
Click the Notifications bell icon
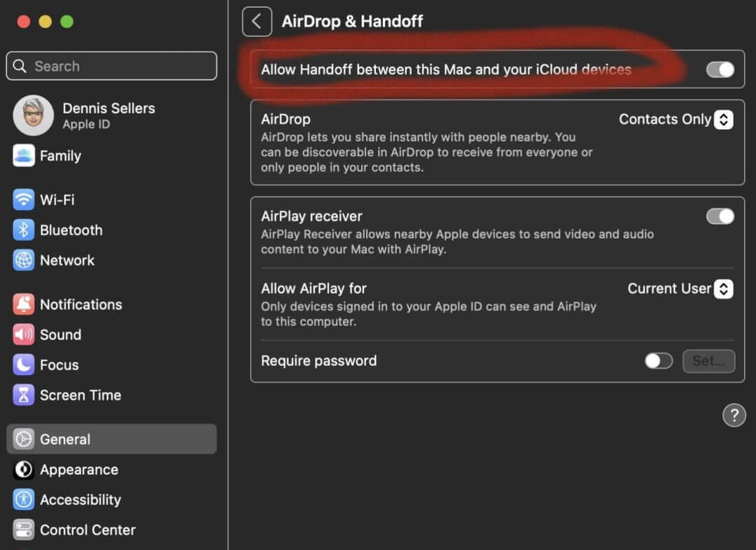click(24, 304)
